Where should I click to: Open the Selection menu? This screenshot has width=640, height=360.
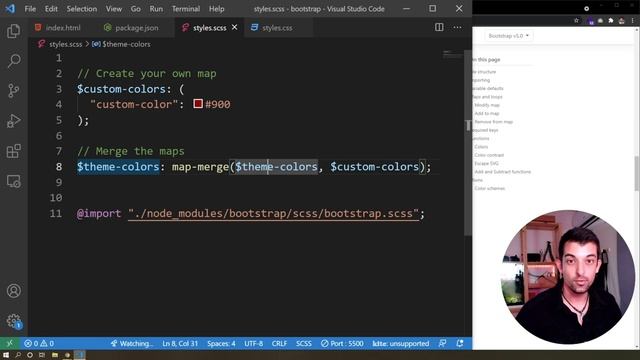coord(82,9)
